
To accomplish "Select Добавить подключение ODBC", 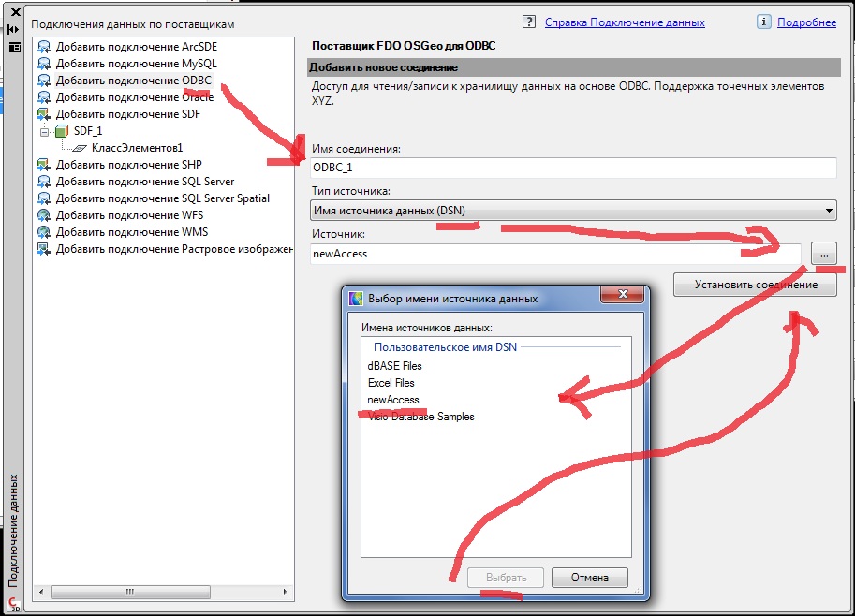I will [x=134, y=81].
